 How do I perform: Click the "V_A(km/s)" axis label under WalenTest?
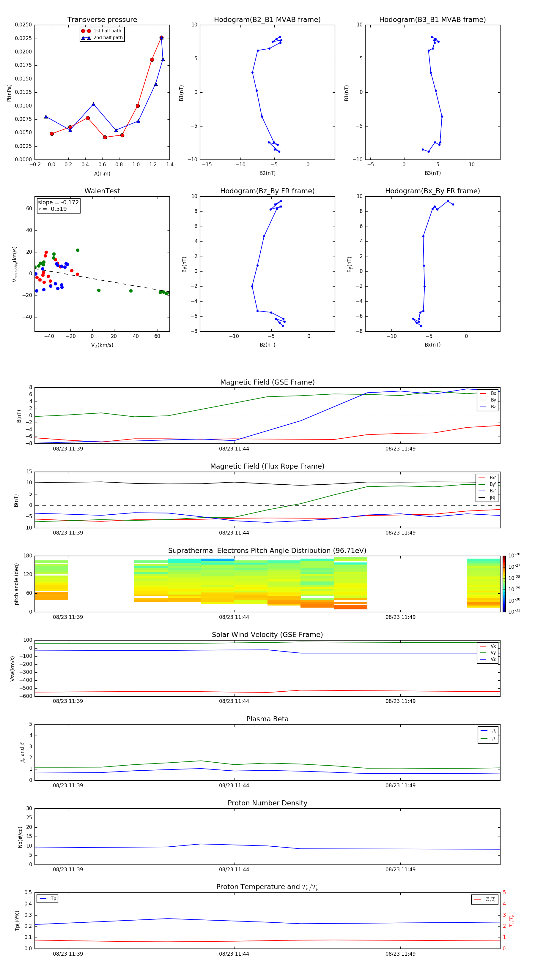pos(102,345)
